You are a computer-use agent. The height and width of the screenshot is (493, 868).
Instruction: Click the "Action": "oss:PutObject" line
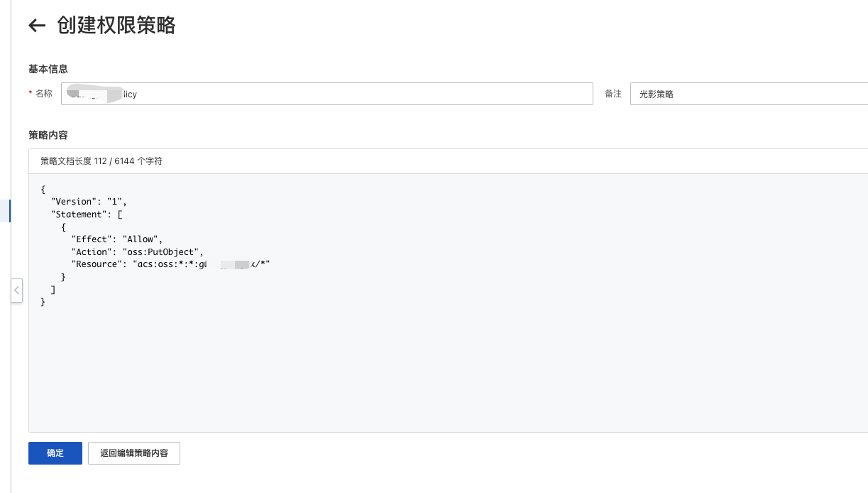pyautogui.click(x=137, y=252)
